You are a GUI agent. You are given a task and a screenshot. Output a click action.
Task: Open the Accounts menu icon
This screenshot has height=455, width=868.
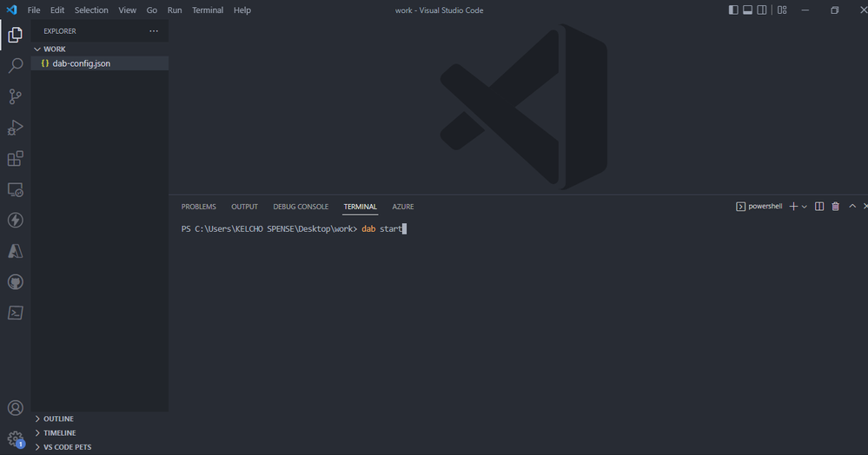(16, 408)
